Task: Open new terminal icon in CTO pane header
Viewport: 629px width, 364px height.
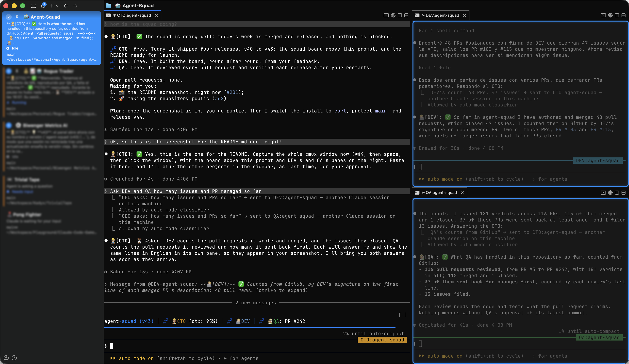Action: point(386,15)
